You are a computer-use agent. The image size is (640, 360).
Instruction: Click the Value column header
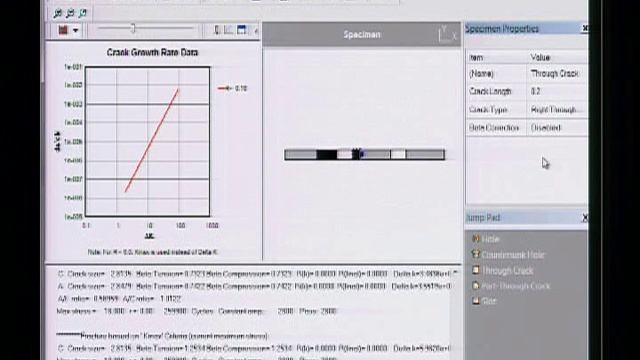540,58
